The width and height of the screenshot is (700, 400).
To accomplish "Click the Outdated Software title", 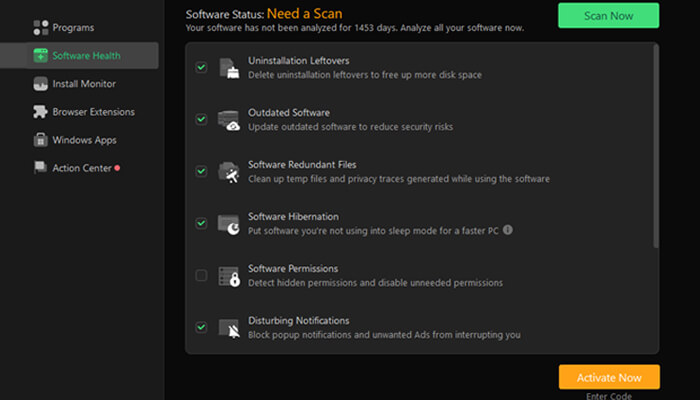I will click(289, 112).
